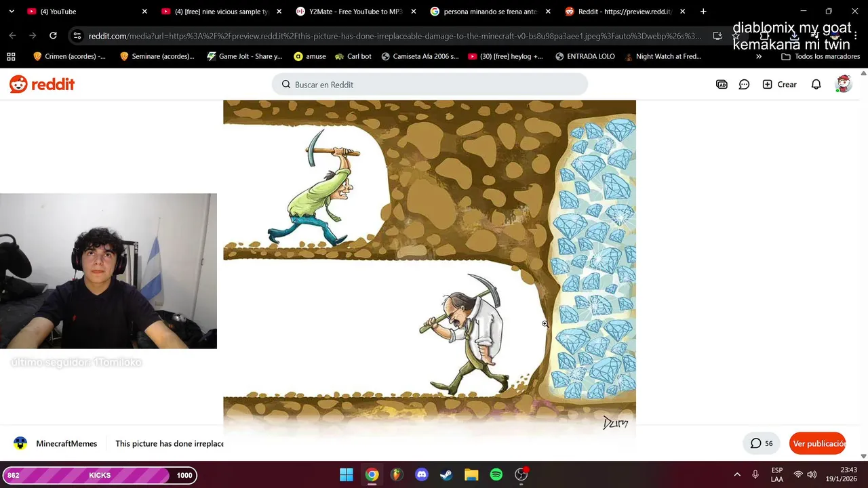Focus the Buscar en Reddit search field
Viewport: 868px width, 488px height.
pos(430,85)
